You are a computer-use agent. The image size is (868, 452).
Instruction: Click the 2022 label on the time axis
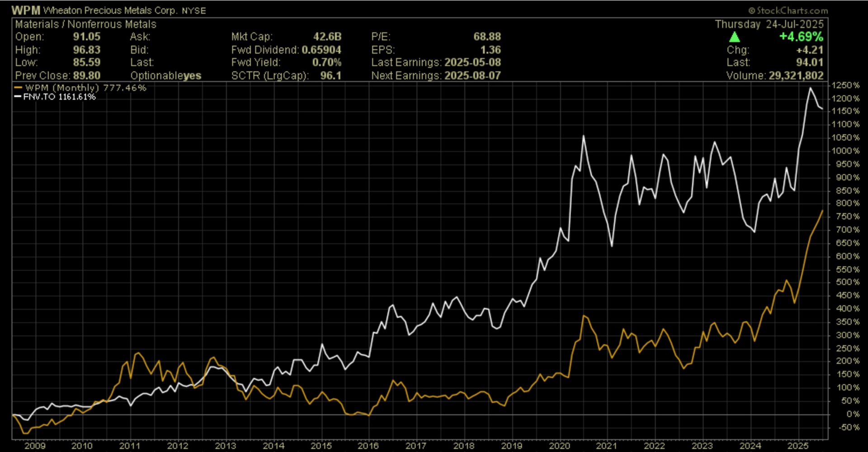point(655,446)
